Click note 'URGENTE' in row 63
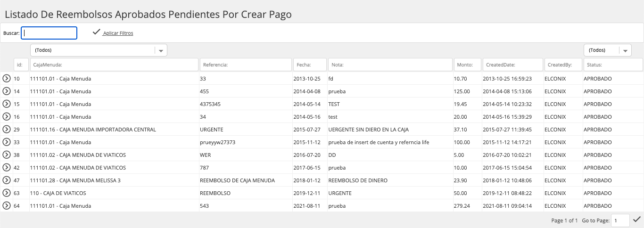The image size is (644, 228). coord(340,193)
